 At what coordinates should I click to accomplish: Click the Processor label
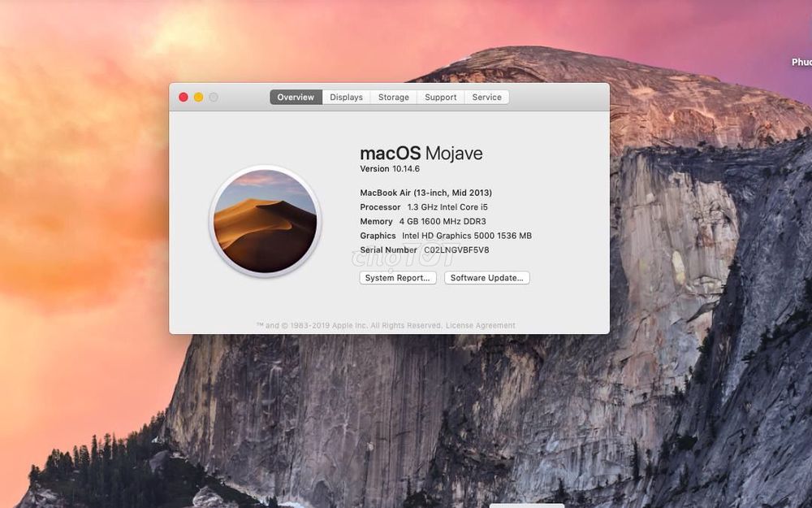pyautogui.click(x=380, y=206)
